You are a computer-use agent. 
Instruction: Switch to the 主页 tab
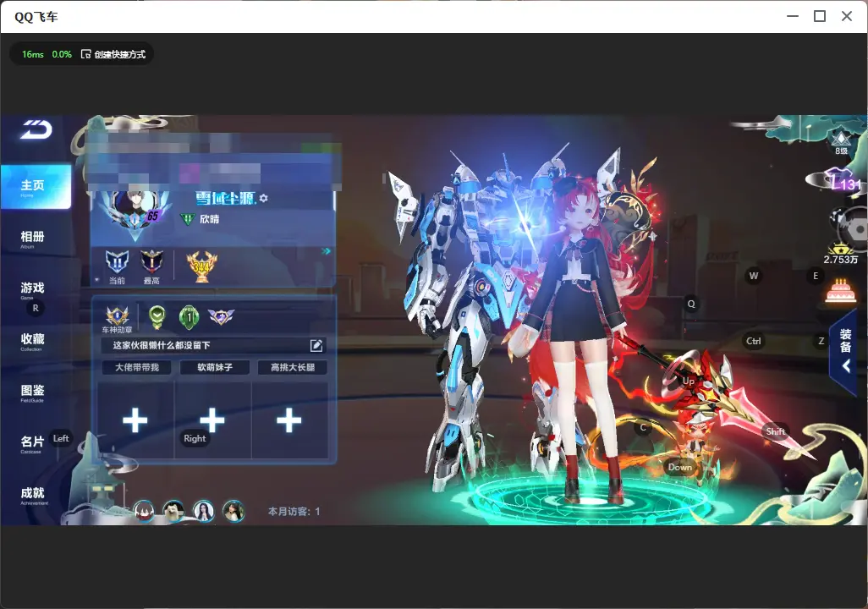click(36, 187)
